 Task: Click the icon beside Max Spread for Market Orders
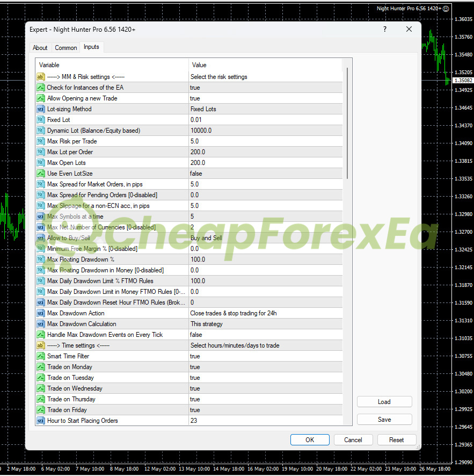(x=41, y=184)
